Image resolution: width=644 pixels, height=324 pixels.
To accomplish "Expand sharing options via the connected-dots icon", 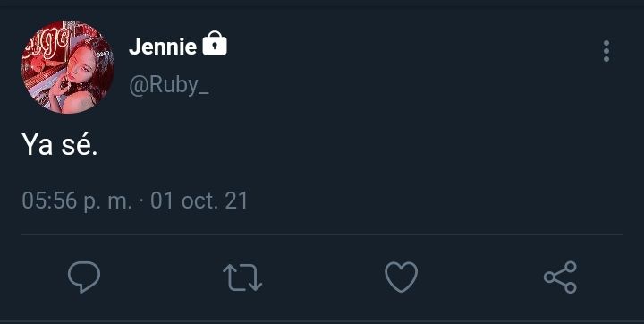I will pos(560,277).
